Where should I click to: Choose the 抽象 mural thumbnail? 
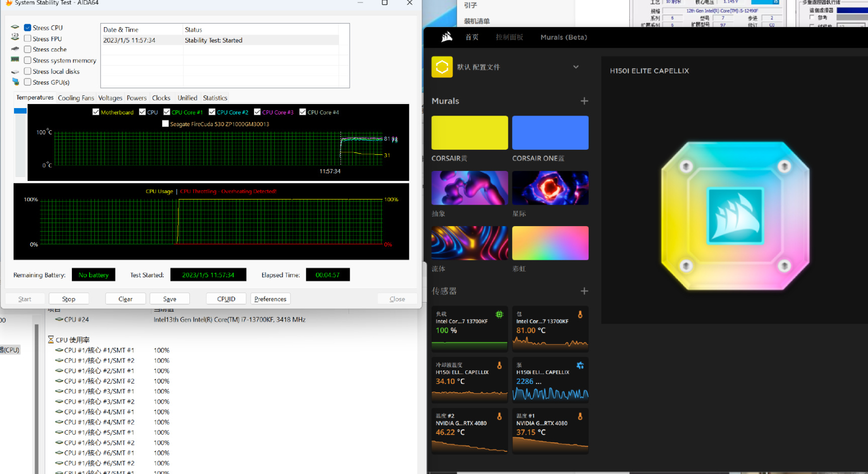[x=470, y=188]
